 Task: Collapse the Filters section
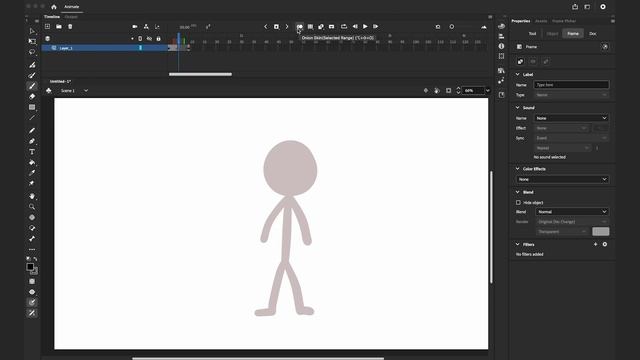(x=518, y=244)
